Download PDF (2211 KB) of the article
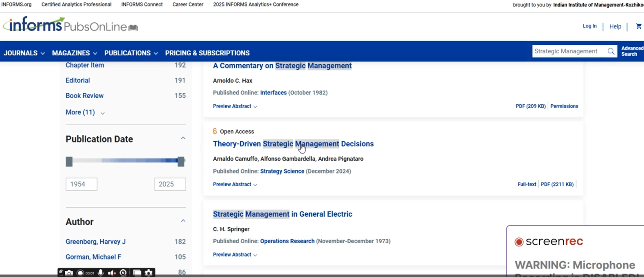The image size is (644, 277). click(557, 185)
